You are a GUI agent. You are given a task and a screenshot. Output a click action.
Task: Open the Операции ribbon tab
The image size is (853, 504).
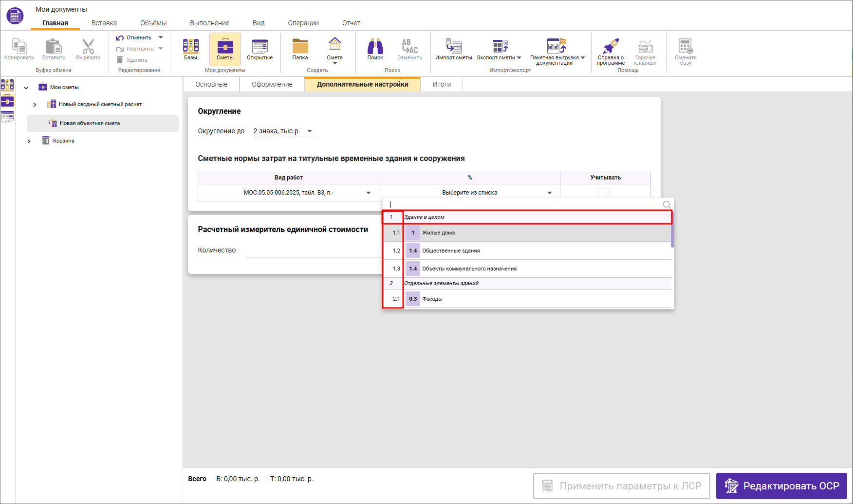[x=303, y=23]
